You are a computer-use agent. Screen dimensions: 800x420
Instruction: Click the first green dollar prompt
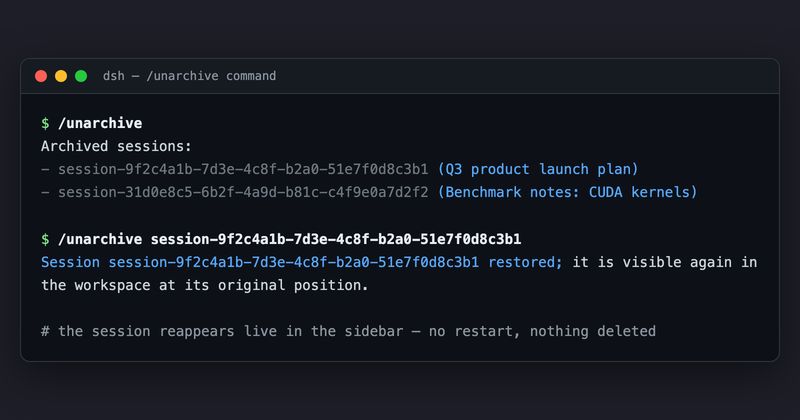[x=45, y=123]
